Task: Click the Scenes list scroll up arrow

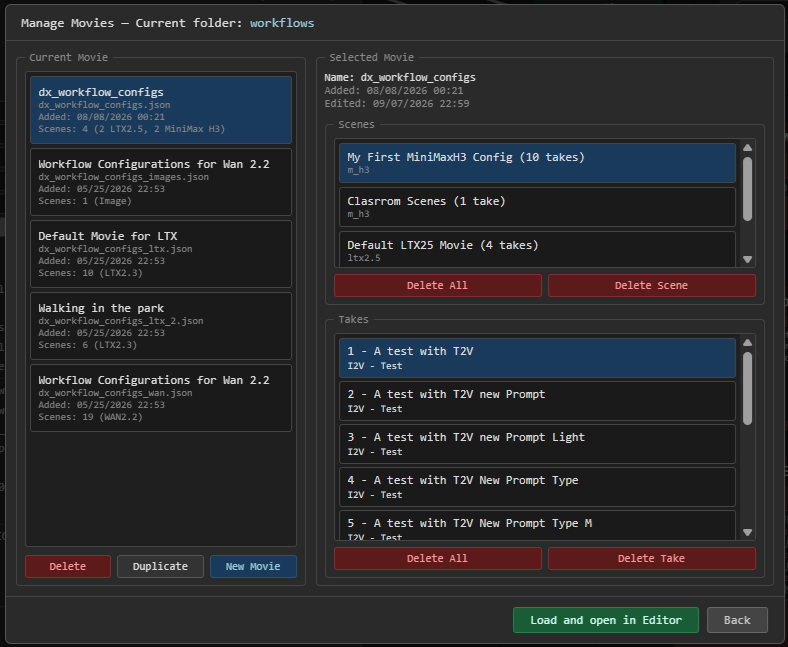Action: click(x=747, y=147)
